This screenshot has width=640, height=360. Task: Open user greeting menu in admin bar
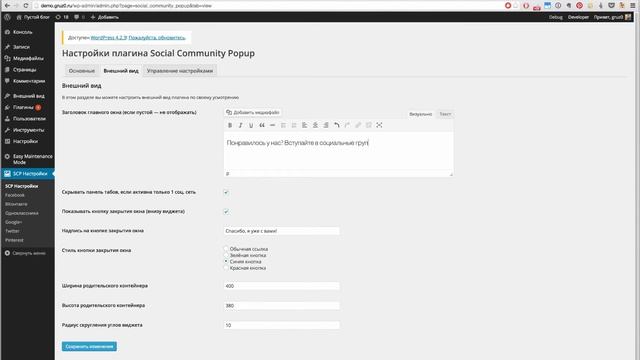tap(612, 17)
